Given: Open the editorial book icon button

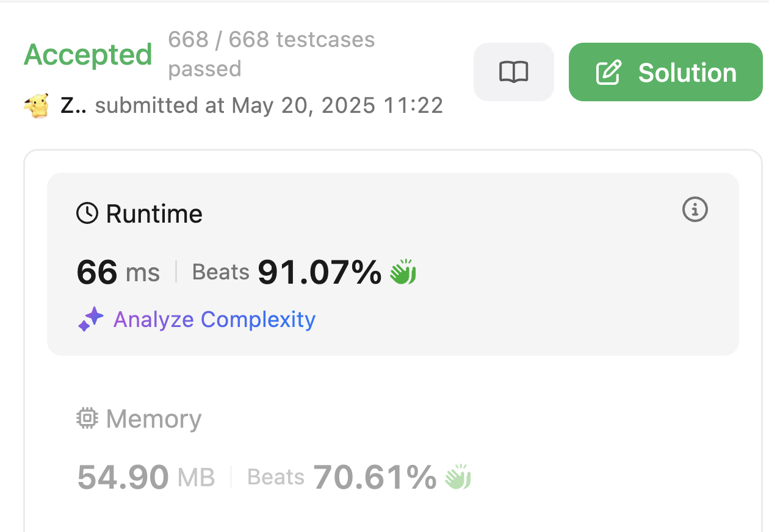Looking at the screenshot, I should (513, 72).
